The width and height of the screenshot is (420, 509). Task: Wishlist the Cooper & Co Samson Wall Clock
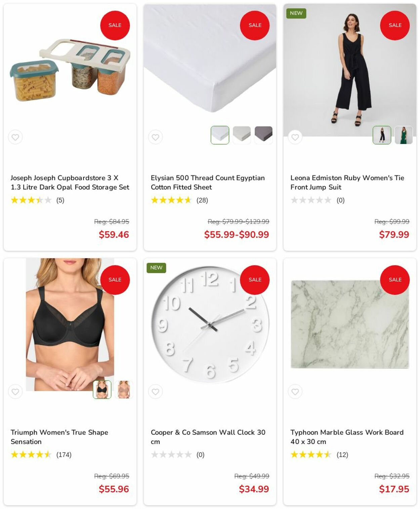pos(155,392)
